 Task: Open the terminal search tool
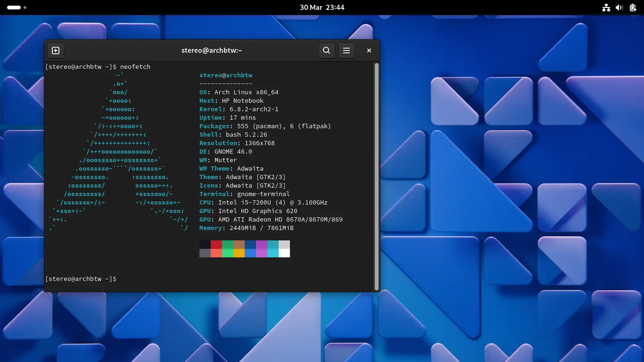[326, 50]
